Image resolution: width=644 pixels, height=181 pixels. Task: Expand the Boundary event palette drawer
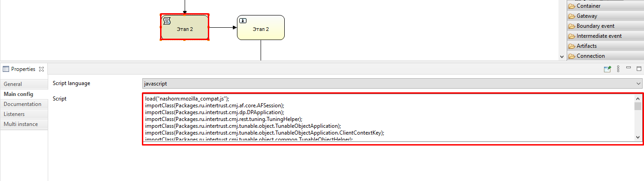tap(605, 26)
